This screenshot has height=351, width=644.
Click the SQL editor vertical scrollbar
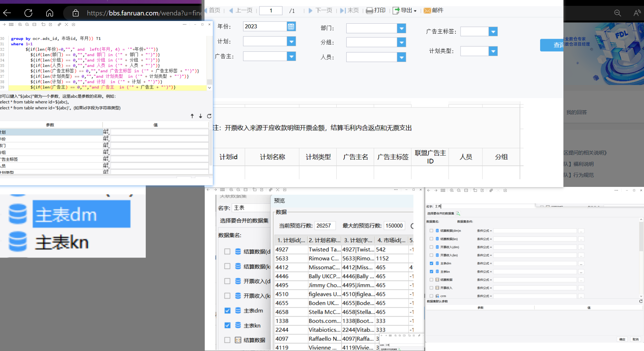[210, 82]
